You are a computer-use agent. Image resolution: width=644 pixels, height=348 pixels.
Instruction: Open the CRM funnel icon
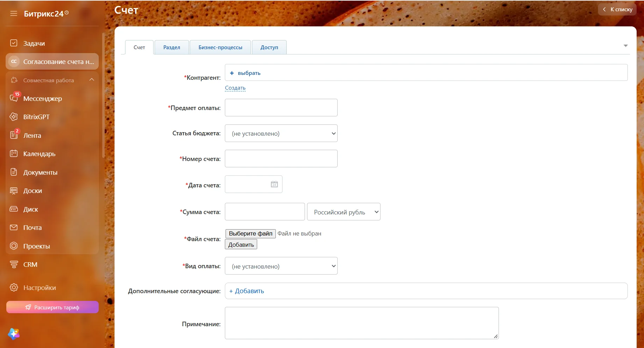tap(14, 264)
